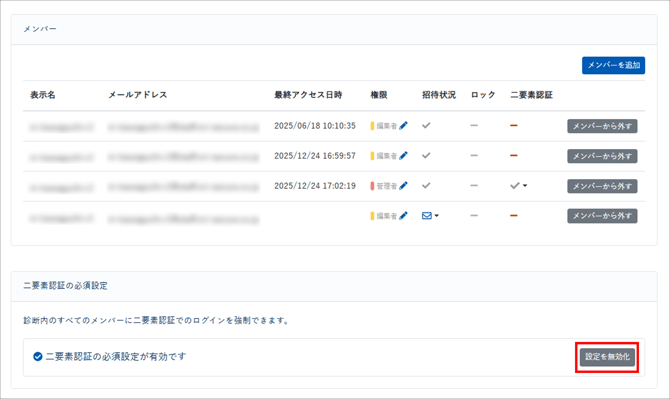Remove member last accessed 2025/12/24 16:59:57
670x399 pixels.
(602, 156)
